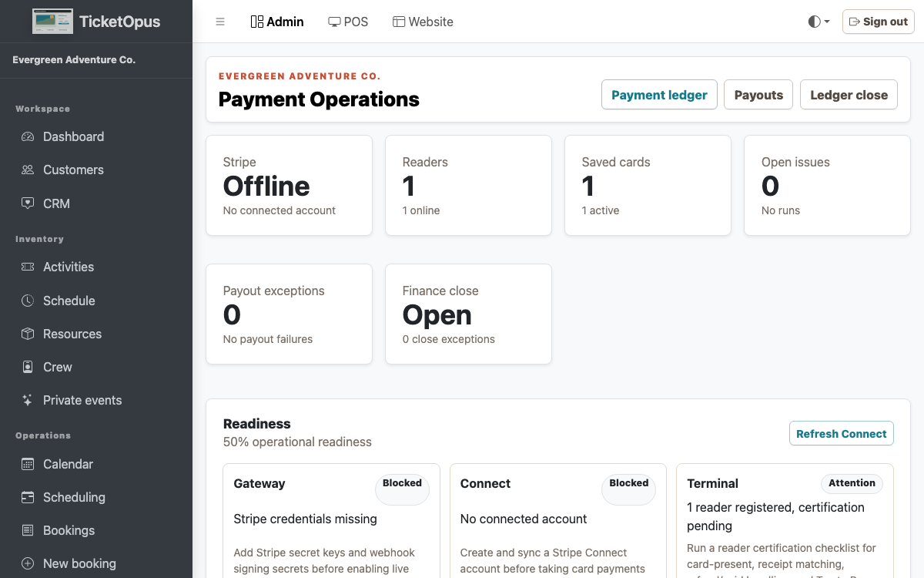Image resolution: width=924 pixels, height=578 pixels.
Task: Open CRM in the sidebar
Action: pyautogui.click(x=96, y=203)
